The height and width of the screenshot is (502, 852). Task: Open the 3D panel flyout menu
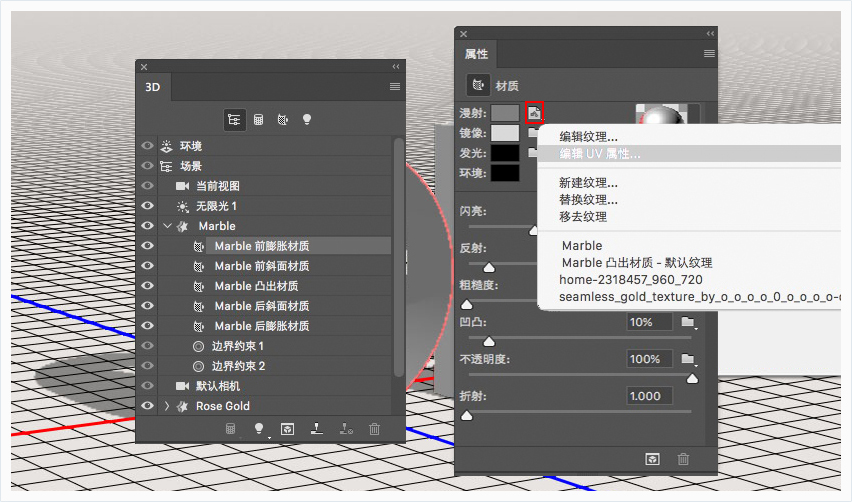click(x=395, y=86)
